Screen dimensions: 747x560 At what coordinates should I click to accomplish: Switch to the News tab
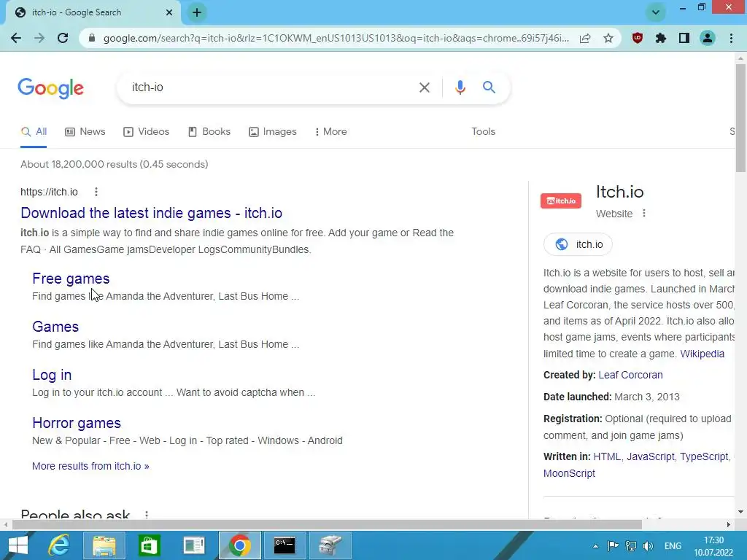[85, 132]
